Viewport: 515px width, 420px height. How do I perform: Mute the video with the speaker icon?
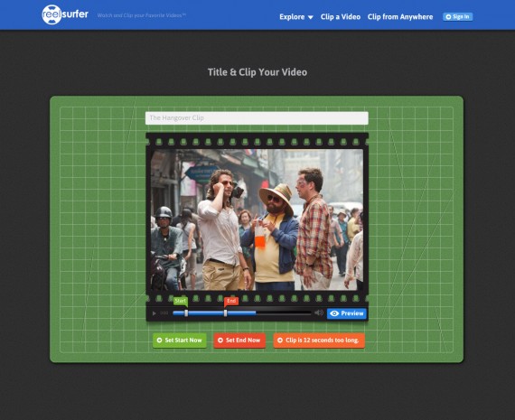point(319,313)
